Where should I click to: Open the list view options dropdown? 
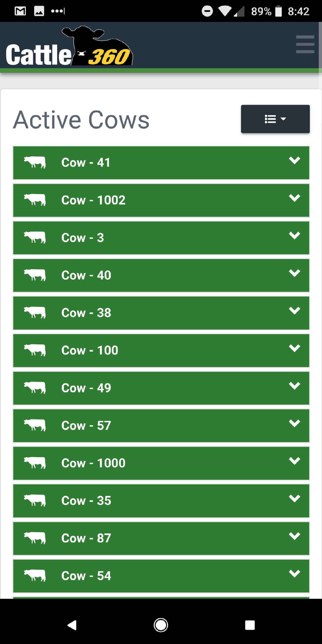click(x=275, y=119)
